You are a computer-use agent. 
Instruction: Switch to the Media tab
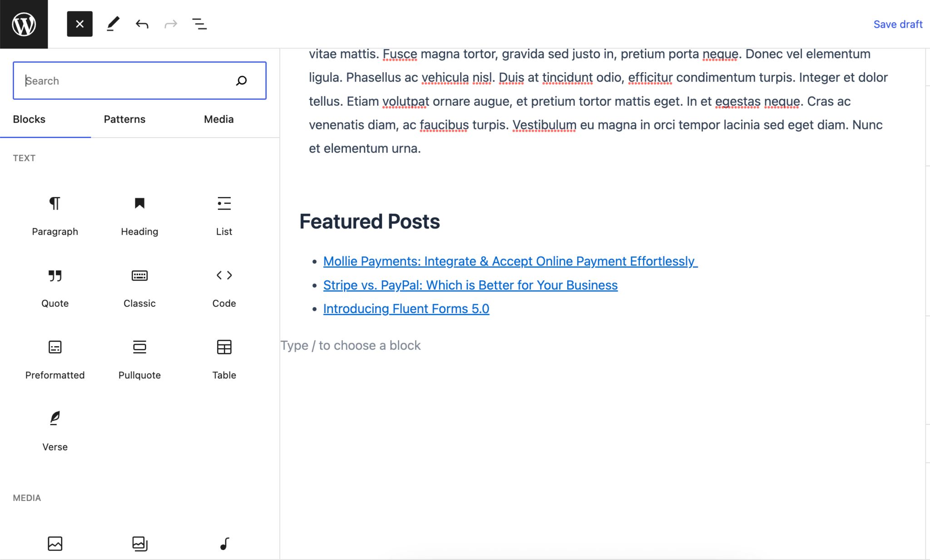coord(218,119)
